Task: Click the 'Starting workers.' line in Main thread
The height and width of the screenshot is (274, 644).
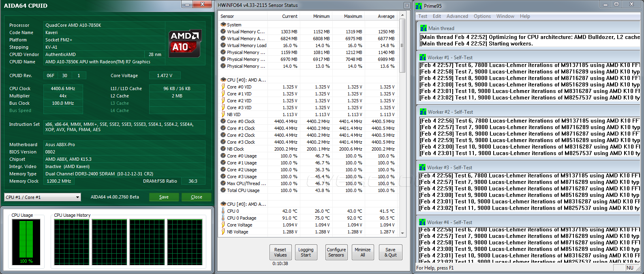Action: (x=511, y=43)
